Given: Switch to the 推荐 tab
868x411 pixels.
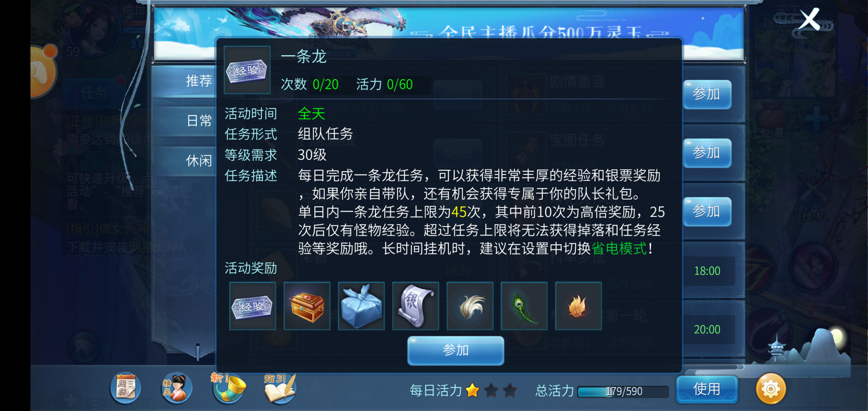Looking at the screenshot, I should [199, 81].
